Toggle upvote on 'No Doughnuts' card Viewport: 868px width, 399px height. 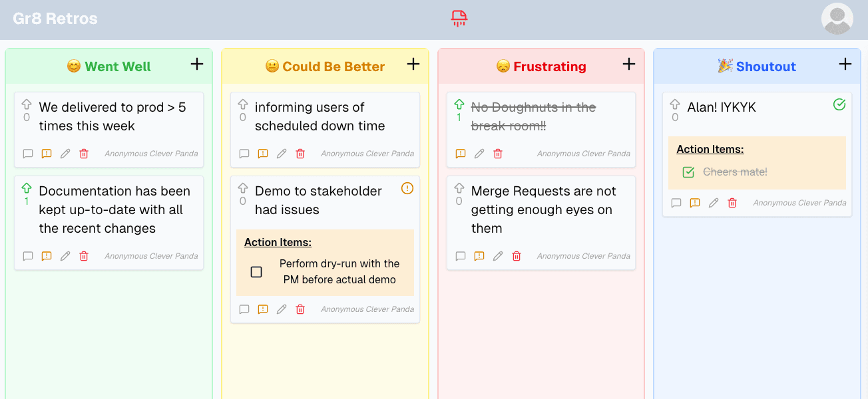pos(459,104)
